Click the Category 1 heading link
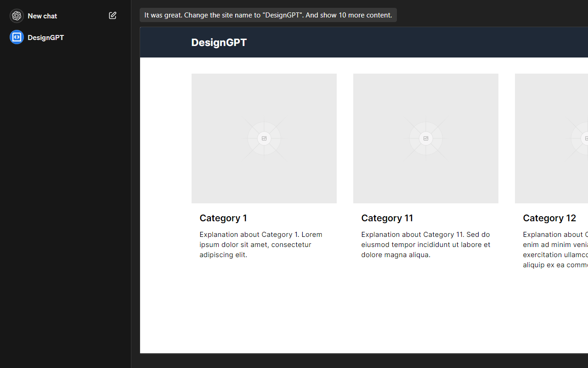 click(x=223, y=218)
